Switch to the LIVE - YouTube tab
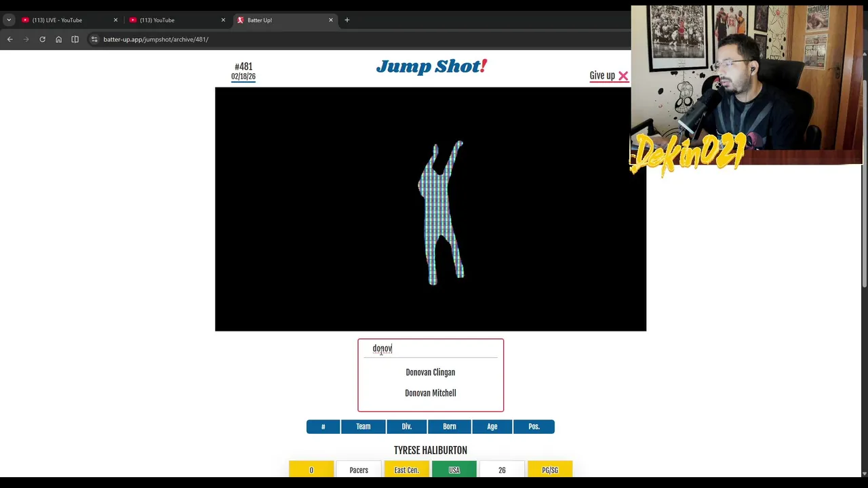 tap(68, 20)
